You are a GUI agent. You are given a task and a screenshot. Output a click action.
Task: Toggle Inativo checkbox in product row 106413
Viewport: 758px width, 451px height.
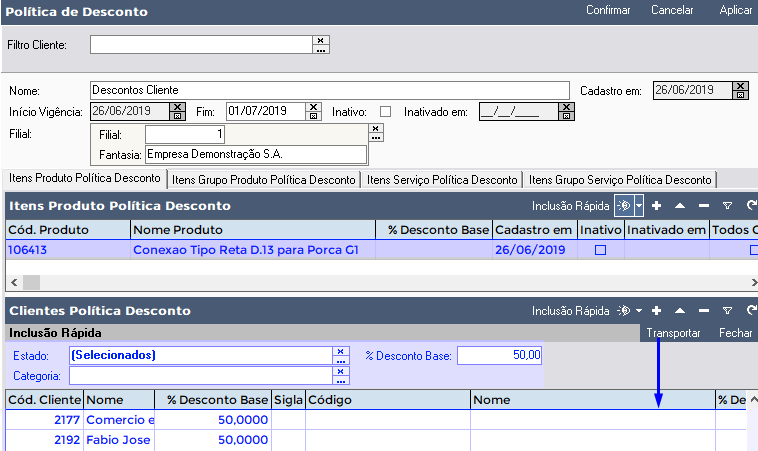tap(600, 250)
